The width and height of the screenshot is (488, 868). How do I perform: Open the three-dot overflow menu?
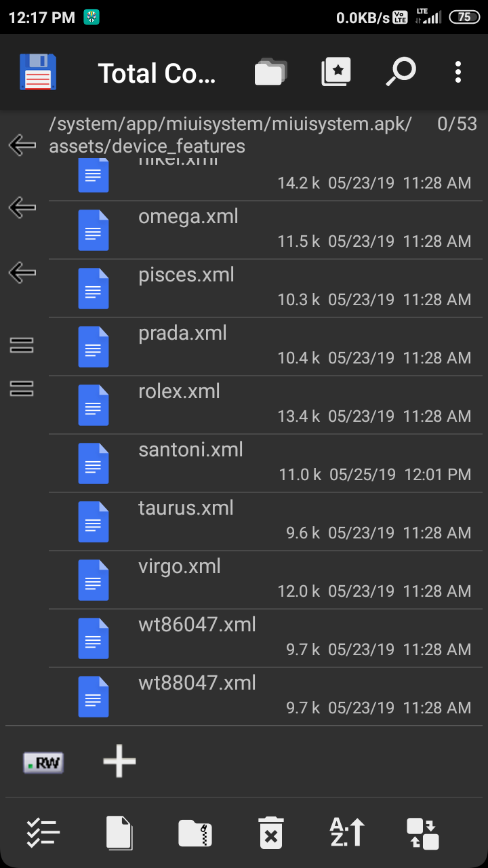[458, 72]
